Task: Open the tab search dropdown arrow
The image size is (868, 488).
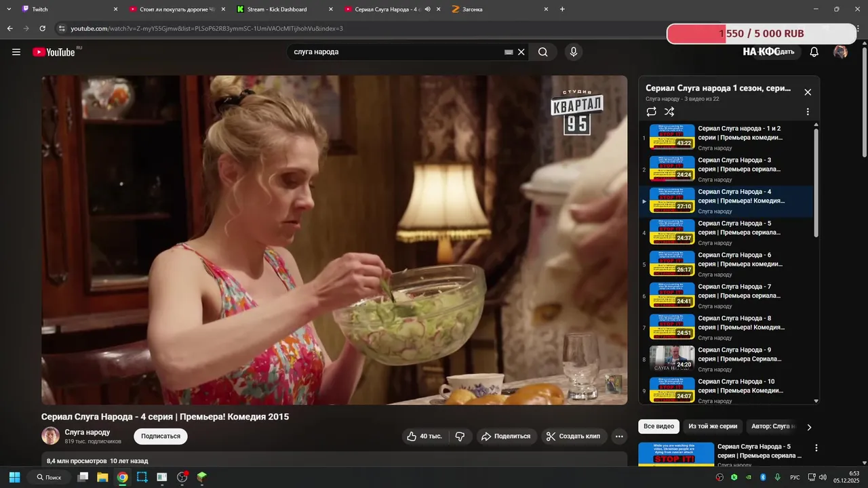Action: (x=9, y=9)
